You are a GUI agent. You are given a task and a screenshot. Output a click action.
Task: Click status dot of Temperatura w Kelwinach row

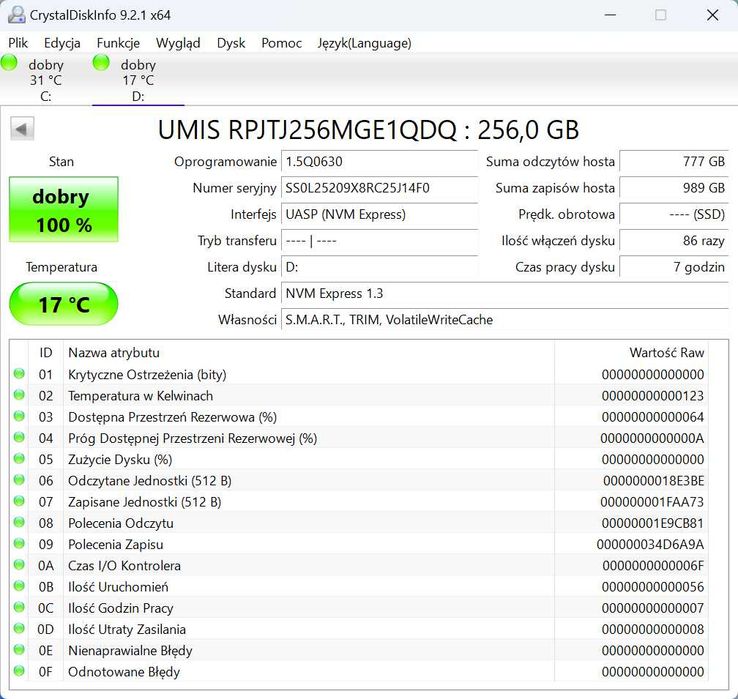[x=19, y=395]
